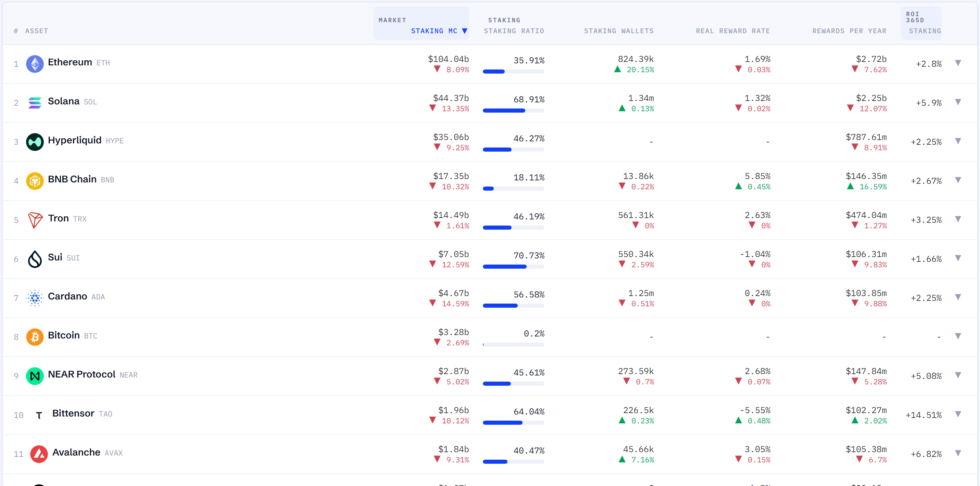Click Solana's 1.34m staking wallets value
The image size is (980, 486).
point(641,99)
